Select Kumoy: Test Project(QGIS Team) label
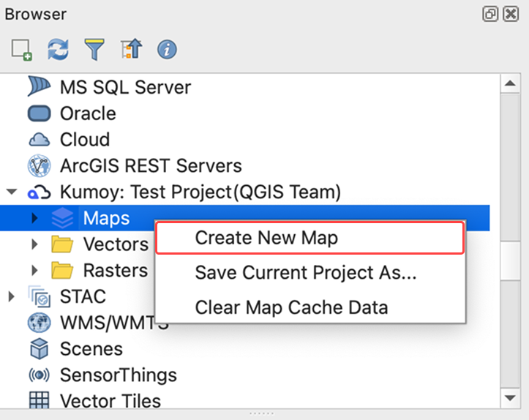Image resolution: width=529 pixels, height=420 pixels. (200, 192)
